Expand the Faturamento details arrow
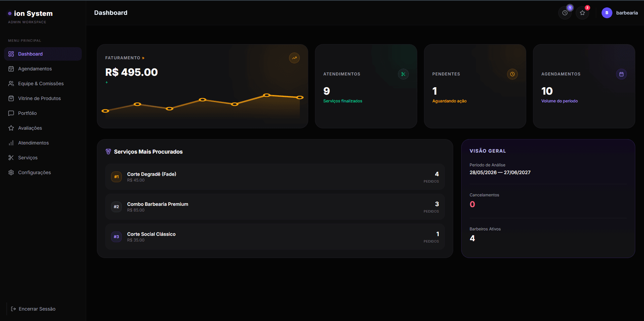This screenshot has width=644, height=321. [x=143, y=58]
